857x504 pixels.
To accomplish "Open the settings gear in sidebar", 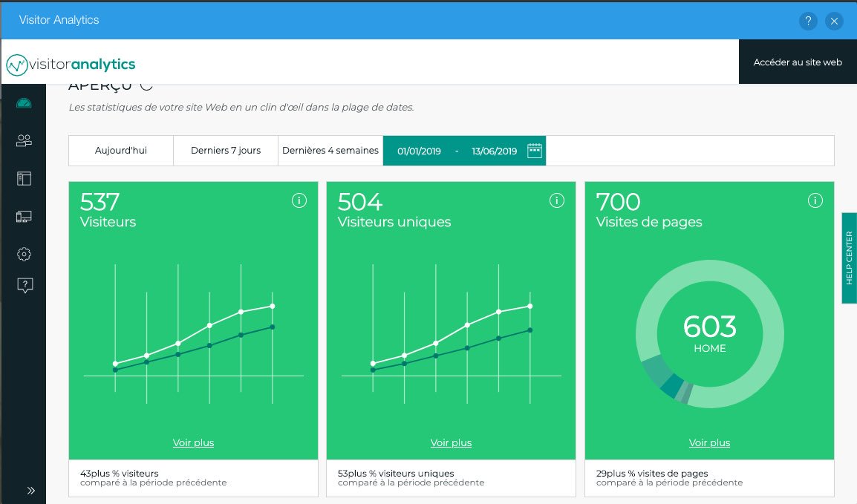I will click(x=24, y=254).
